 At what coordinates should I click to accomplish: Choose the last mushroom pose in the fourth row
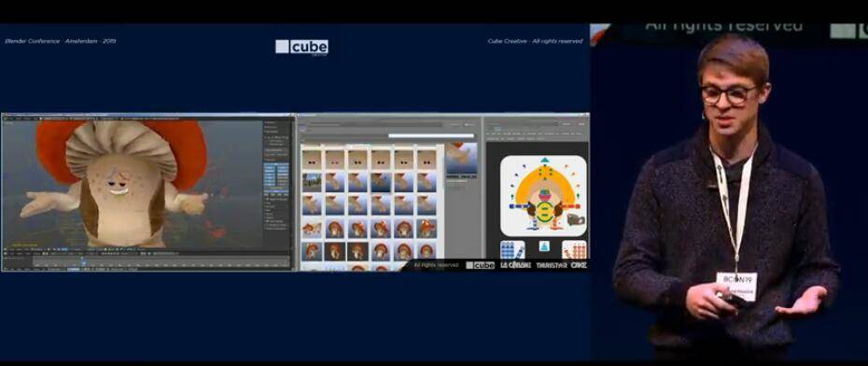(x=427, y=228)
